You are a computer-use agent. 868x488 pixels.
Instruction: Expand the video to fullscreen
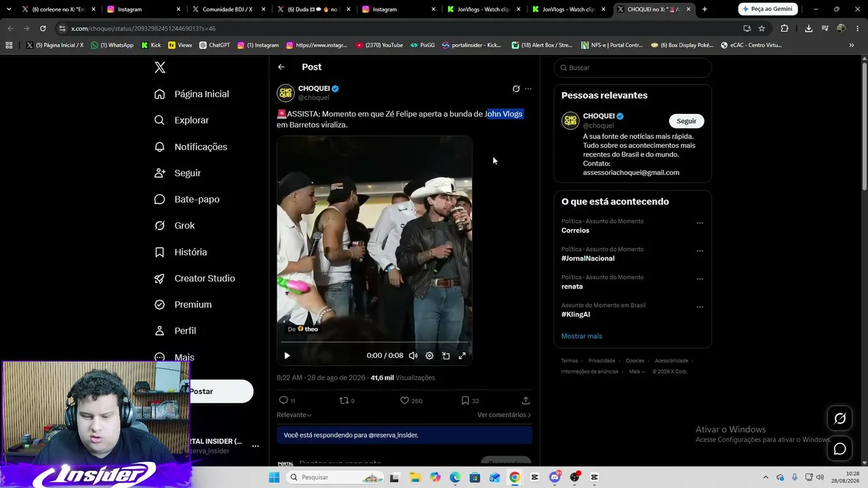(x=462, y=356)
